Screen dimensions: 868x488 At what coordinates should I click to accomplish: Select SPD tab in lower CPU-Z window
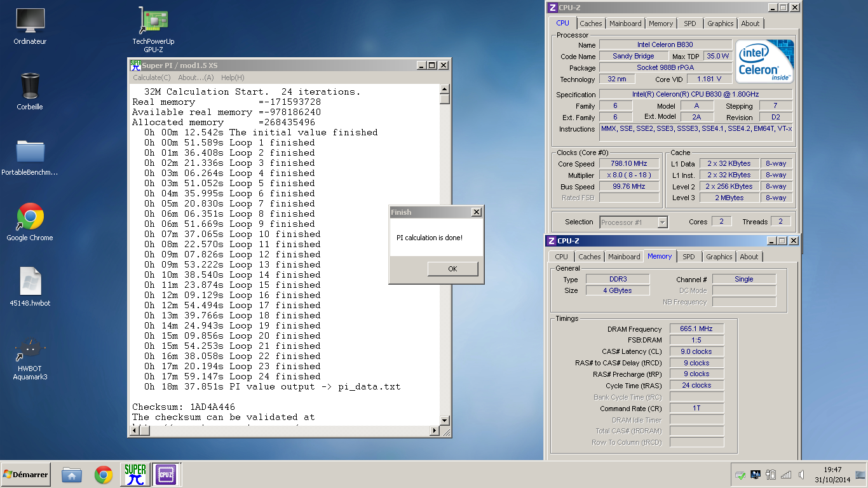pyautogui.click(x=689, y=257)
